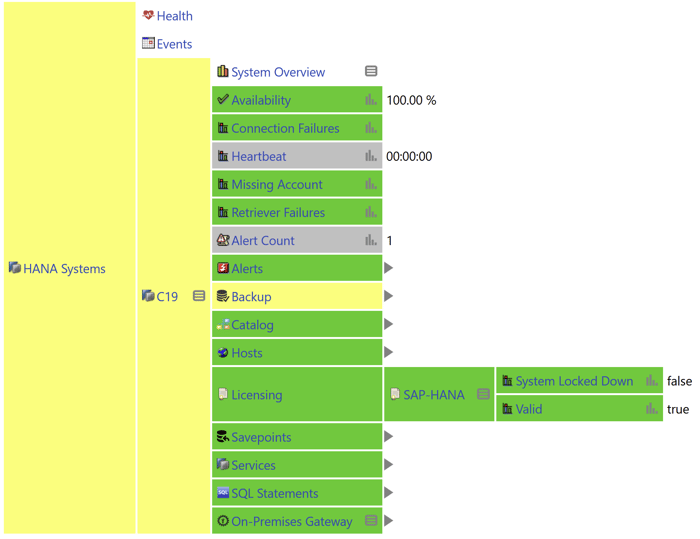The height and width of the screenshot is (539, 700).
Task: Expand the Alerts node arrow
Action: (389, 268)
